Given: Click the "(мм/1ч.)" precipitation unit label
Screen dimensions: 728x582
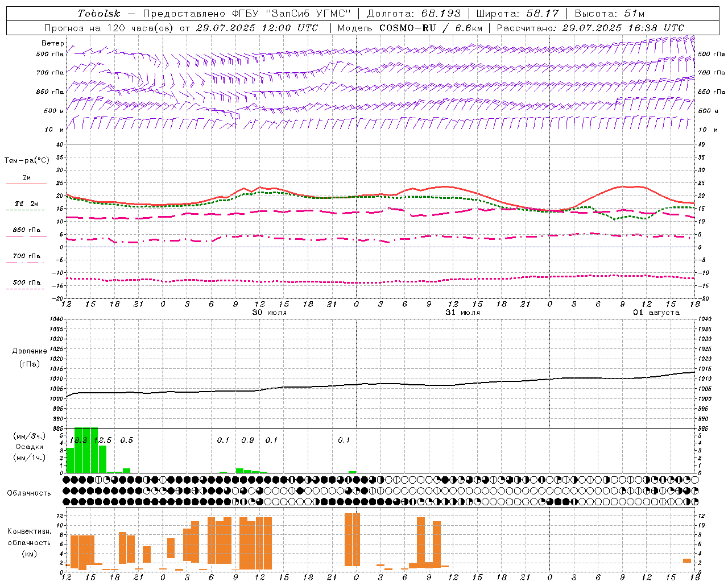Looking at the screenshot, I should coord(30,458).
